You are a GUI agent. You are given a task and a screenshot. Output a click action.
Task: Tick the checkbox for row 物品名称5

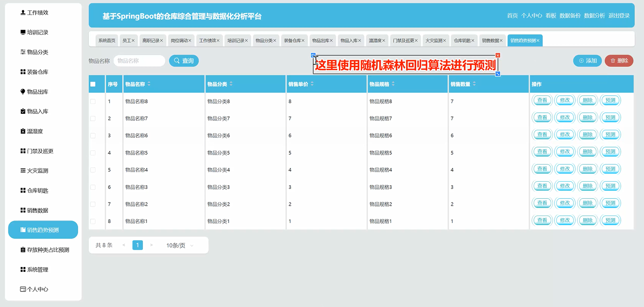tap(93, 153)
